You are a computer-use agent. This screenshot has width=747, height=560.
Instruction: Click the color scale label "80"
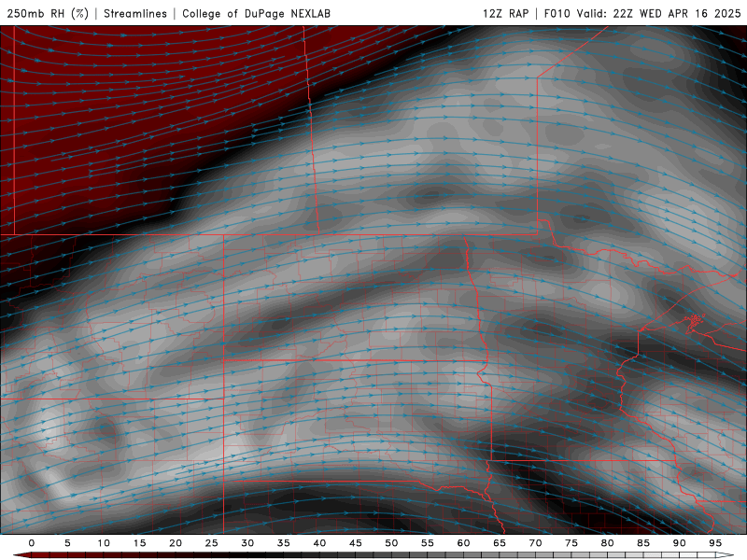pyautogui.click(x=607, y=543)
